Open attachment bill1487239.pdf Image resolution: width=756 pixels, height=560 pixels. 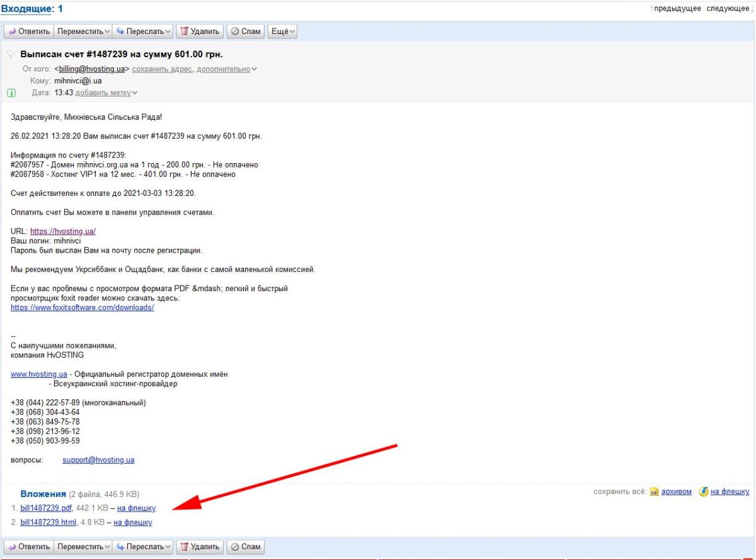47,508
